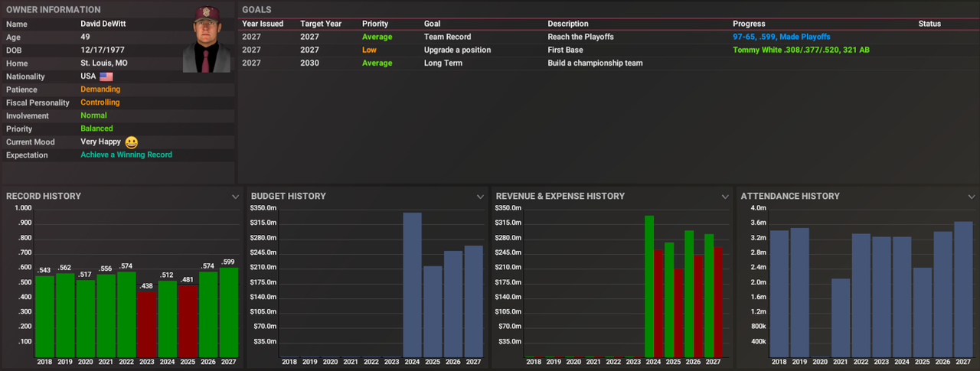Viewport: 980px width, 371px height.
Task: Click the Balanced priority value
Action: [x=96, y=129]
